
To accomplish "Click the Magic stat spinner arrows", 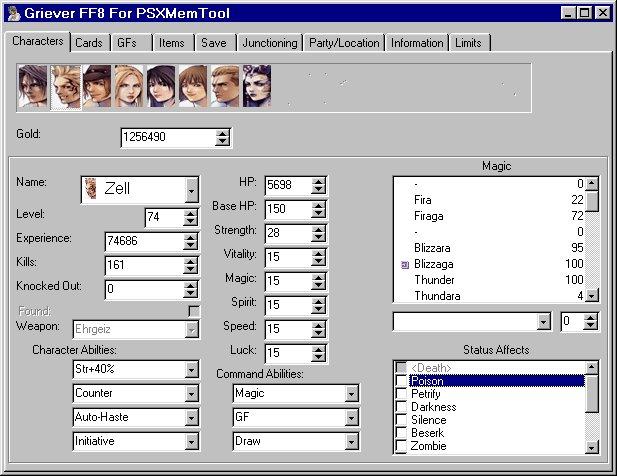I will click(x=318, y=281).
